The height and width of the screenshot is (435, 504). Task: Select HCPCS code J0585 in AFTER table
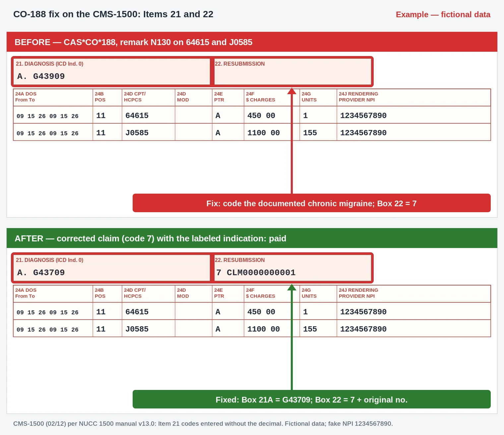click(x=137, y=329)
